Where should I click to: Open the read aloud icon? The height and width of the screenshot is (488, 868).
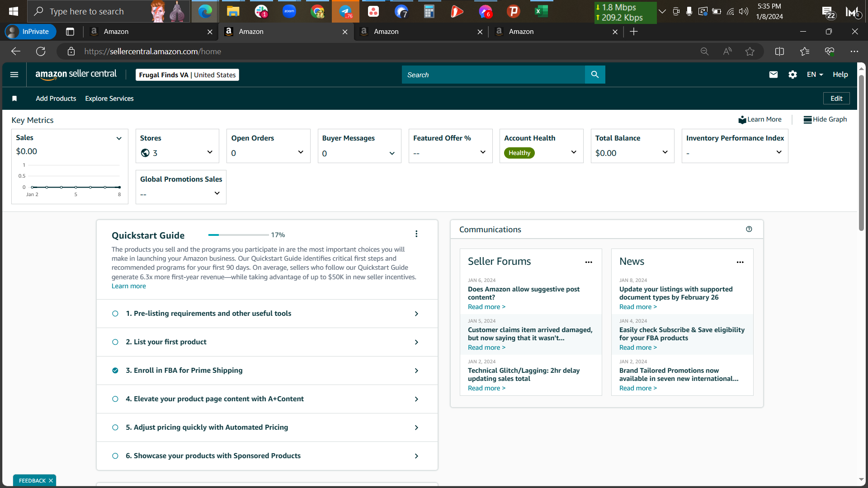[727, 52]
